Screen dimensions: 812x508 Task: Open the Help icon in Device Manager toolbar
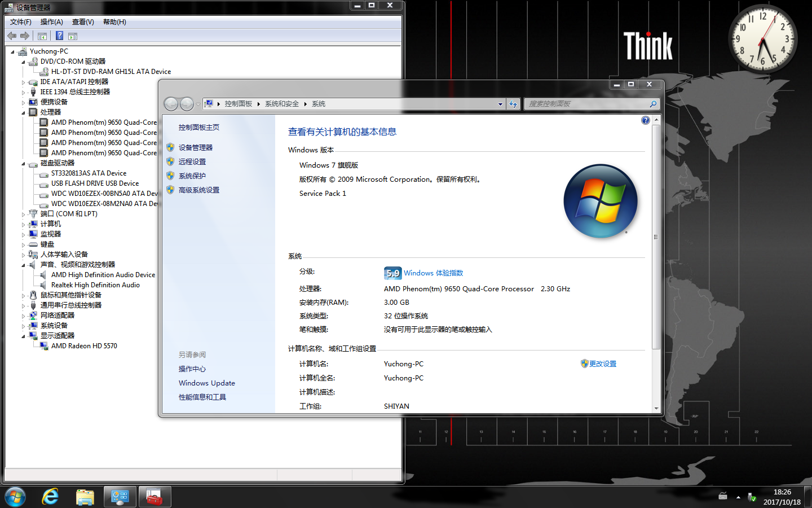pos(59,36)
